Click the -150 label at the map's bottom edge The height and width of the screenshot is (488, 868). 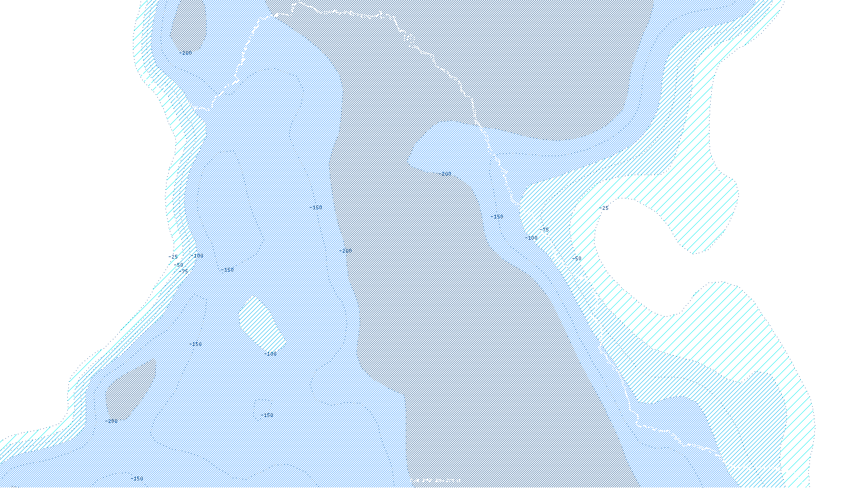[137, 479]
